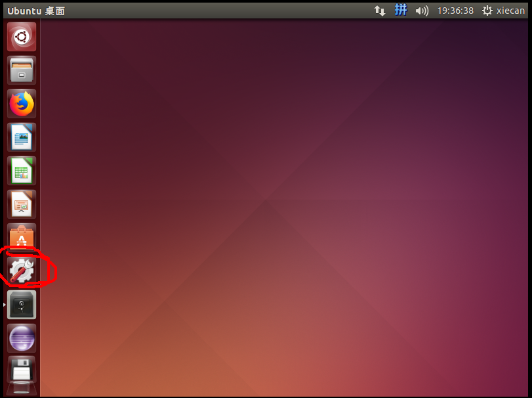Open the clock showing 19:36:38

click(x=455, y=11)
